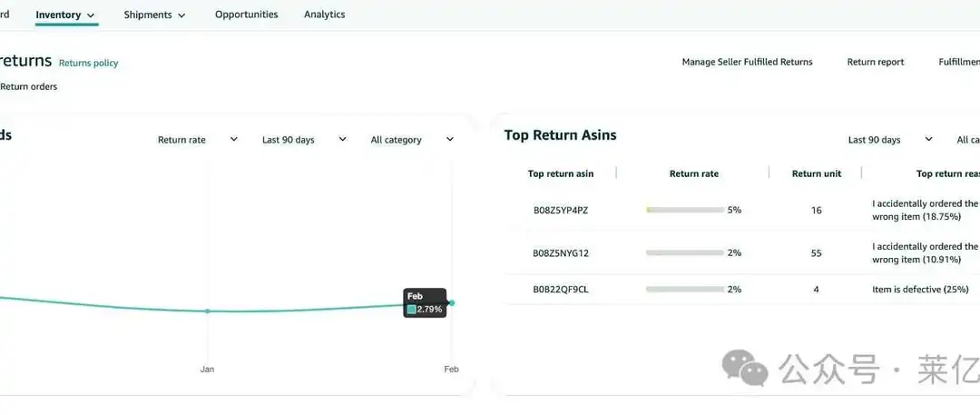
Task: Click the Top return asin column header
Action: (x=561, y=173)
